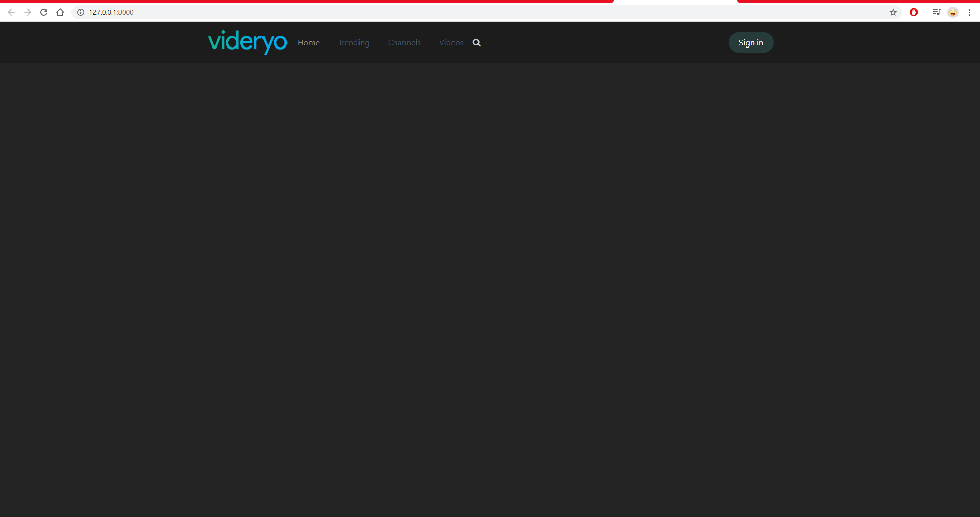Click the videryo logo
Screen dimensions: 980x517
(x=248, y=42)
